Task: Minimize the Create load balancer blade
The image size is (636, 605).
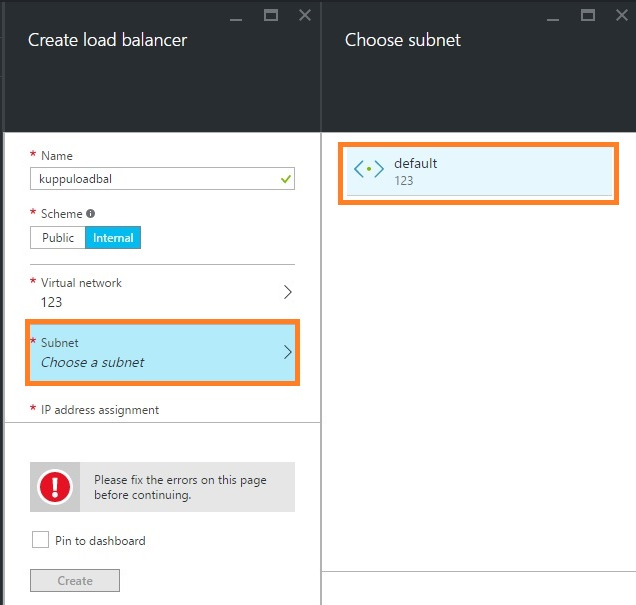Action: coord(236,19)
